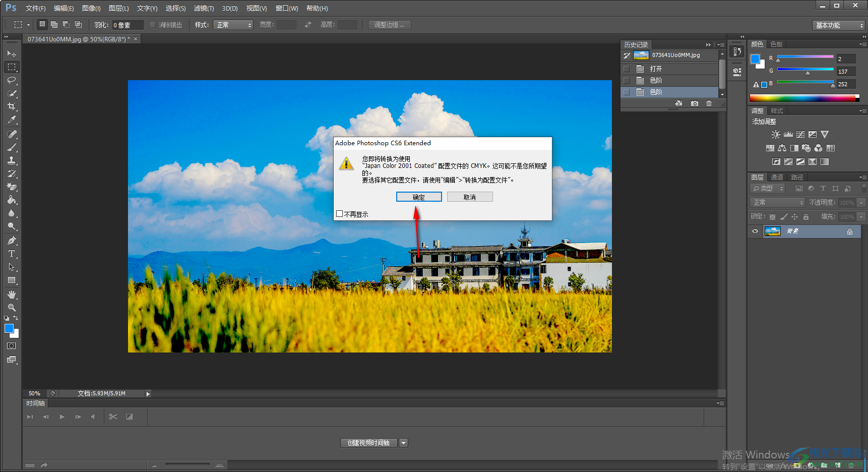
Task: Open the 正常 blend mode dropdown
Action: [x=777, y=202]
